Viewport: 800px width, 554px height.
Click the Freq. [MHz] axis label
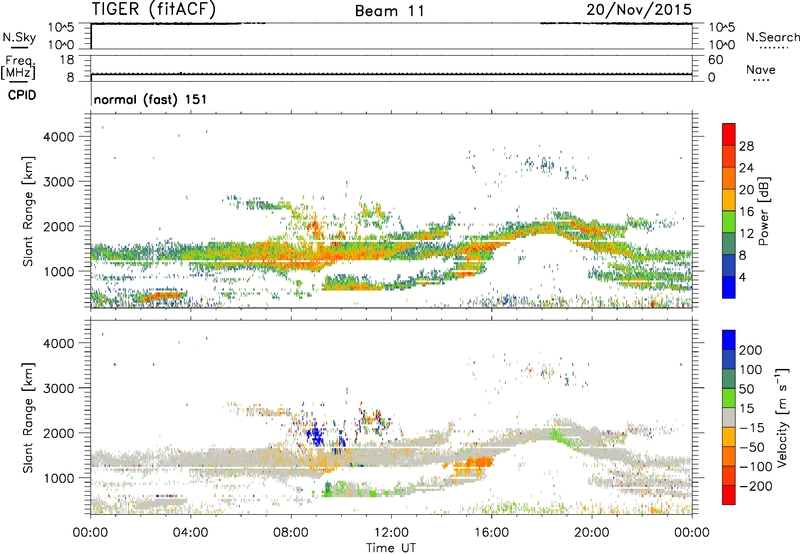click(x=19, y=68)
